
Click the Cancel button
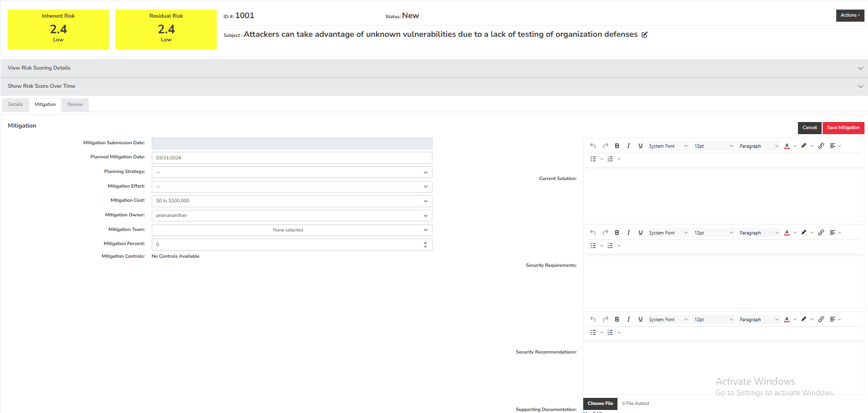pyautogui.click(x=810, y=128)
